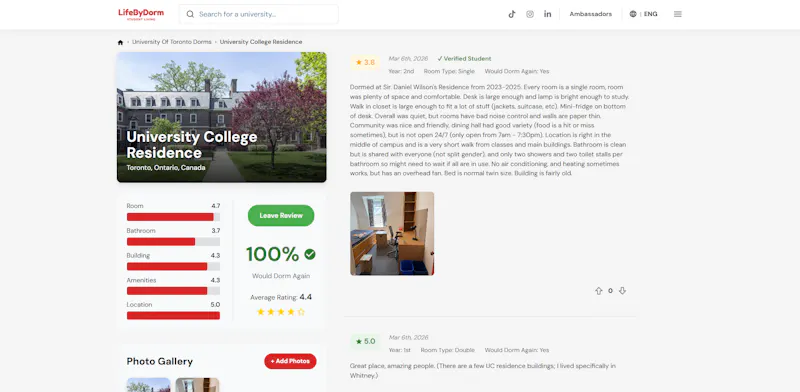
Task: Click the globe icon beside ENG
Action: click(x=633, y=14)
